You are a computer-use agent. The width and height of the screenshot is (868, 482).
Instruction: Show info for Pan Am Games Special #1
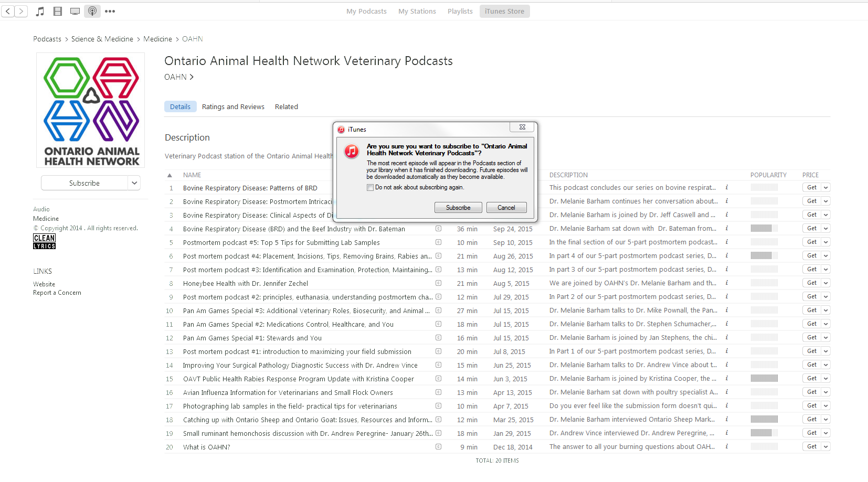[726, 337]
